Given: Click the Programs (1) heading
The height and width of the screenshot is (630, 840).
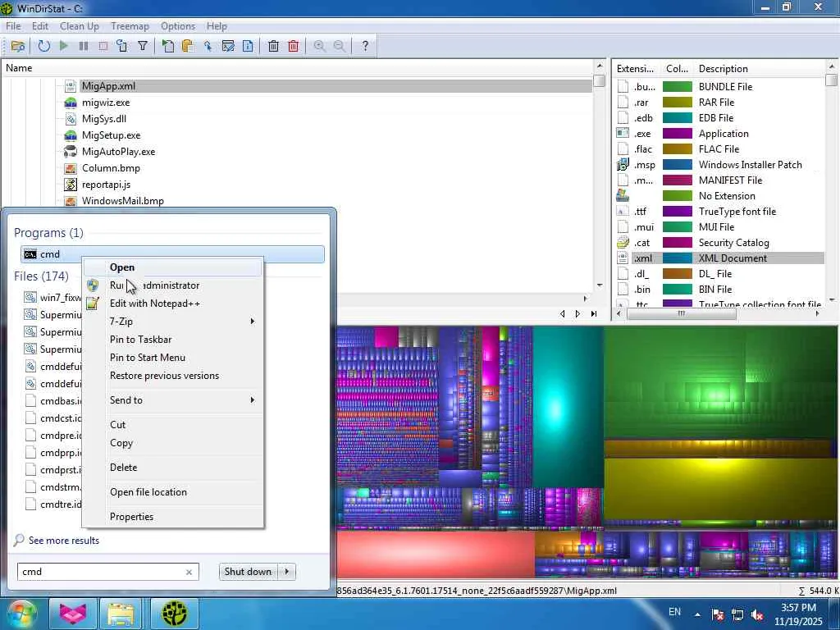Looking at the screenshot, I should pyautogui.click(x=48, y=233).
